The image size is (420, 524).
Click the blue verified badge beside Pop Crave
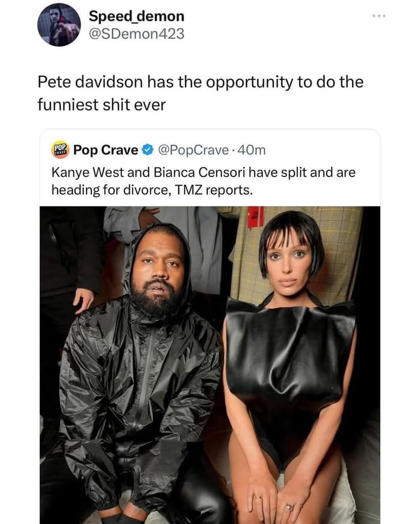point(147,150)
